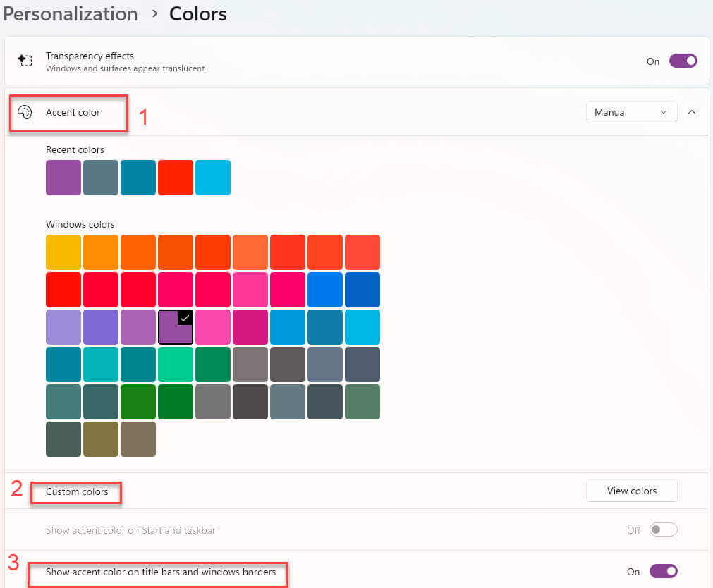The image size is (713, 588).
Task: Pick the purple swatch in Recent colors
Action: [63, 178]
